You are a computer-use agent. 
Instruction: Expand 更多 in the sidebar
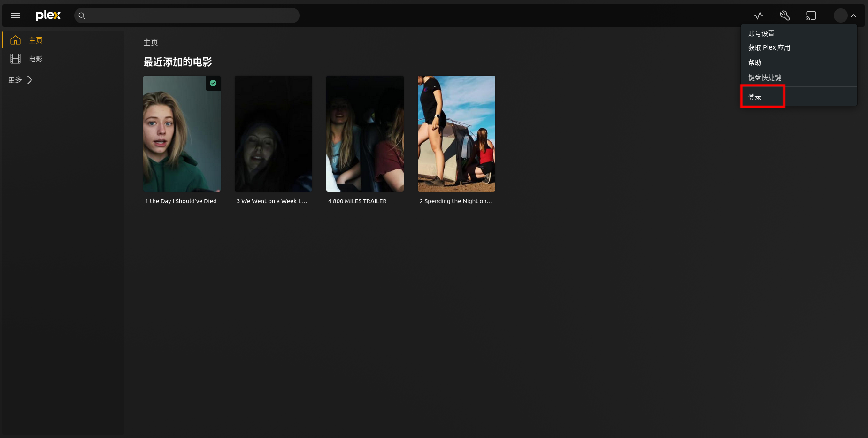tap(20, 80)
